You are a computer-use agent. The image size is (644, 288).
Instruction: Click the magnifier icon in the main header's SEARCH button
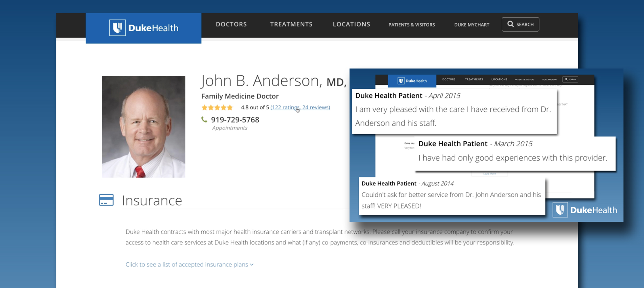pos(510,24)
